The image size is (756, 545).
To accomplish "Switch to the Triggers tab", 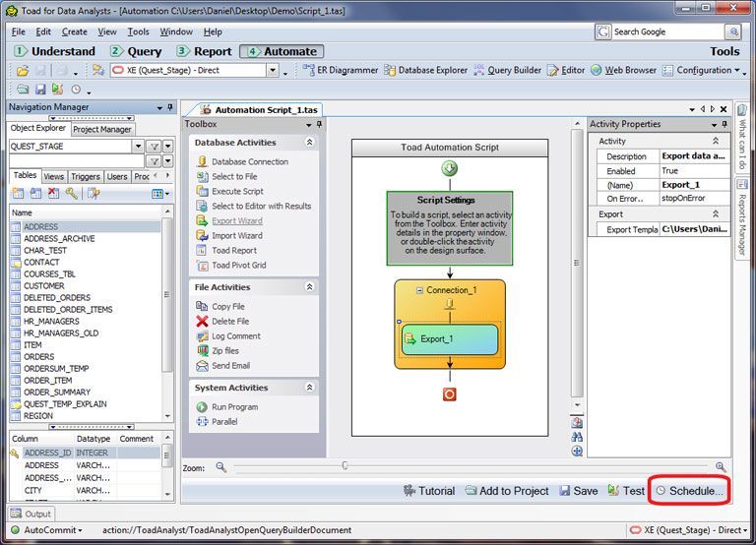I will pyautogui.click(x=86, y=177).
